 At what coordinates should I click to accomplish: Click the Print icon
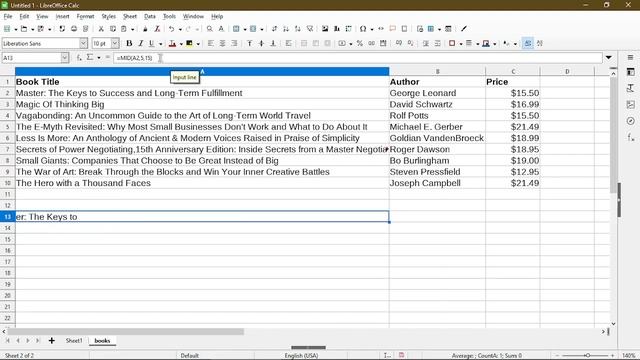tap(74, 29)
